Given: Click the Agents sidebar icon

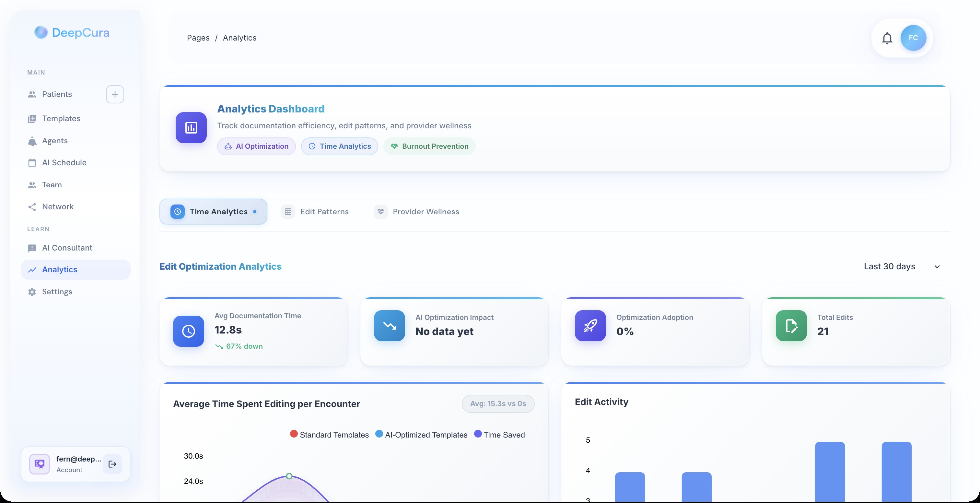Looking at the screenshot, I should click(32, 141).
